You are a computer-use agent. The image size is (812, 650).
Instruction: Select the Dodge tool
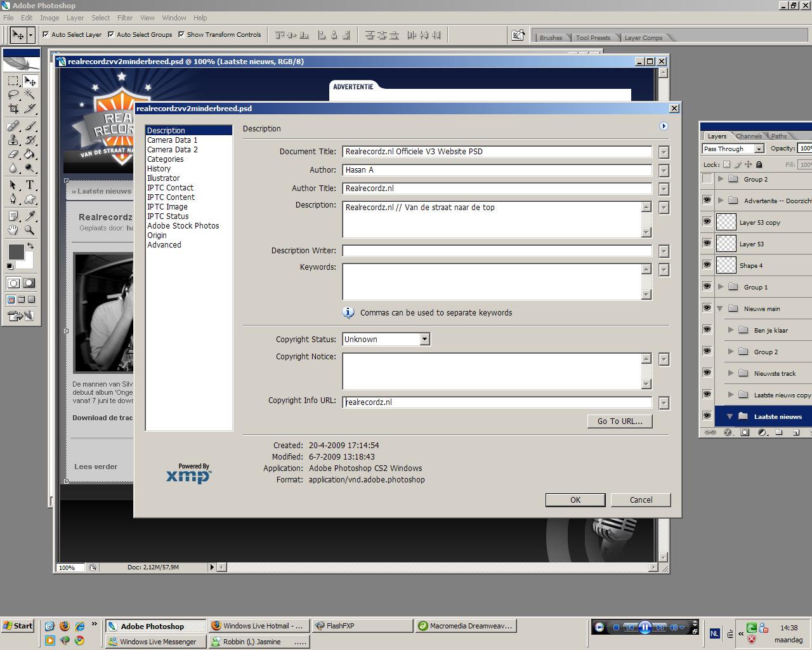pyautogui.click(x=29, y=168)
